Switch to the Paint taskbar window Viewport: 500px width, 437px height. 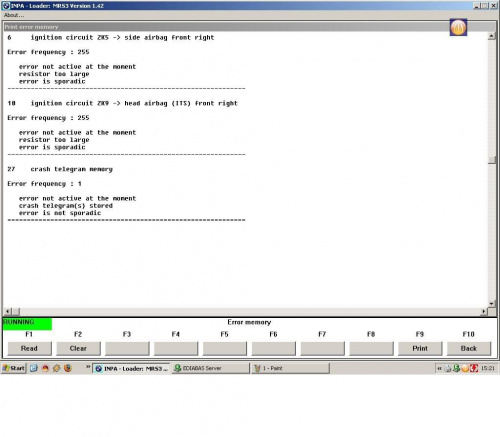click(291, 368)
